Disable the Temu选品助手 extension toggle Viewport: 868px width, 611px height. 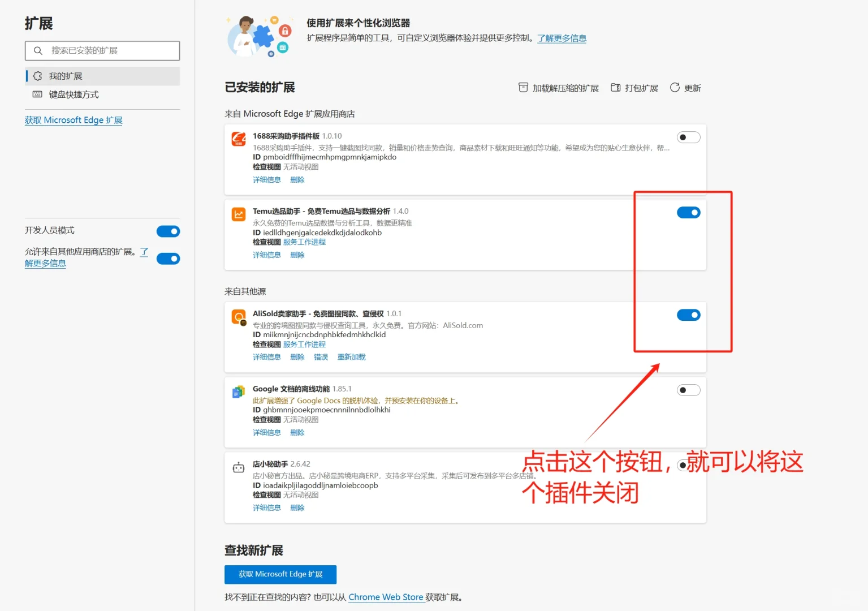pos(688,212)
